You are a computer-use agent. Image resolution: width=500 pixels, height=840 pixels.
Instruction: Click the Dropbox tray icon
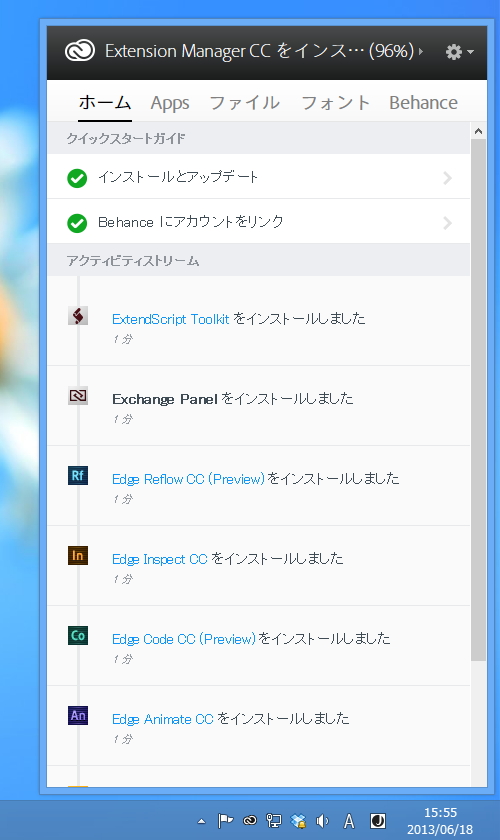click(x=298, y=821)
